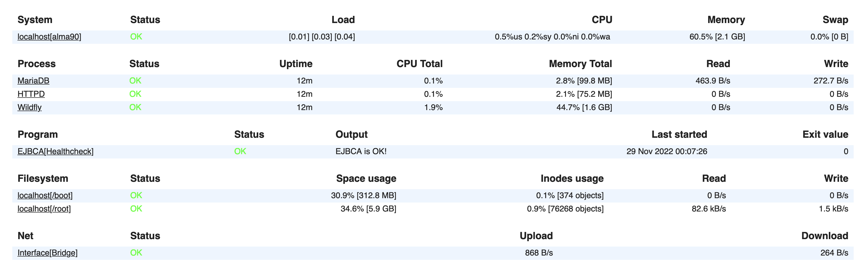Click the System column header

click(x=35, y=20)
